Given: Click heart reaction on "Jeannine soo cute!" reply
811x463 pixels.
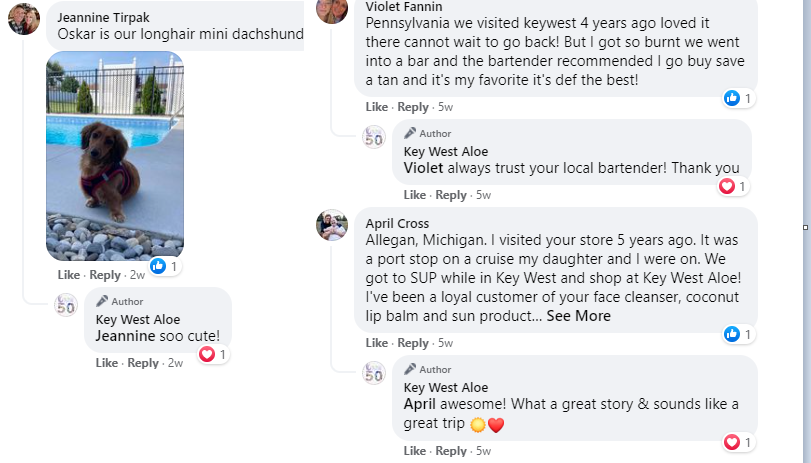Looking at the screenshot, I should point(207,354).
